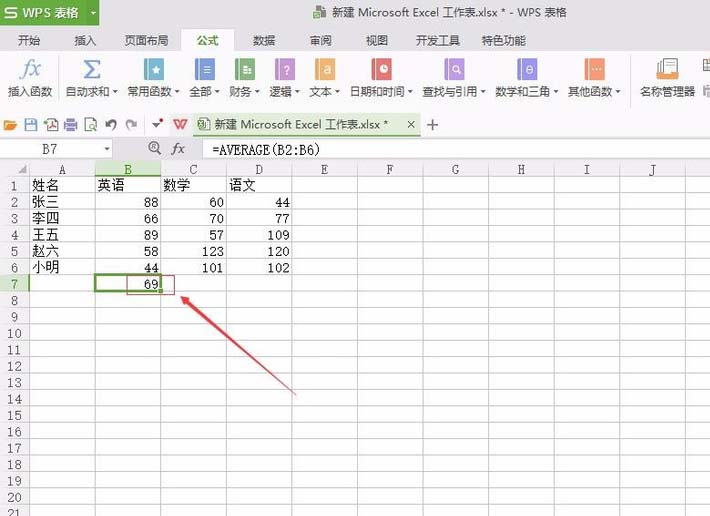Switch to the 开发工具 tab
The height and width of the screenshot is (516, 710).
pyautogui.click(x=437, y=41)
